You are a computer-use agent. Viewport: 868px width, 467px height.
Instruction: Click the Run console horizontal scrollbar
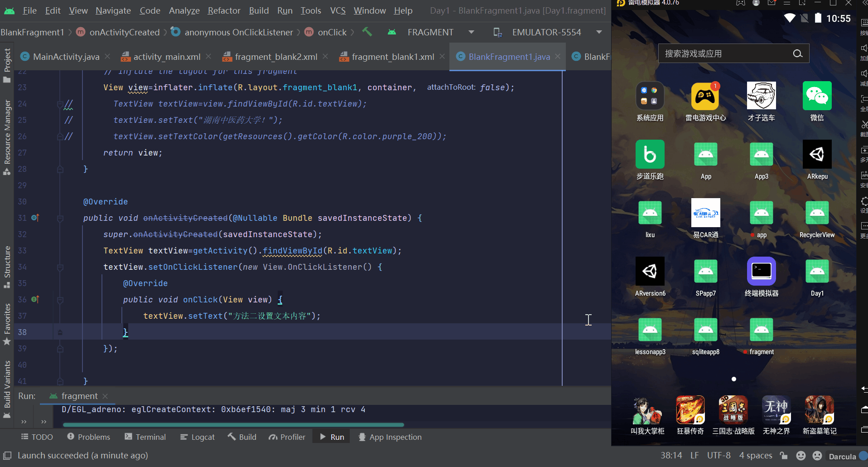[233, 425]
